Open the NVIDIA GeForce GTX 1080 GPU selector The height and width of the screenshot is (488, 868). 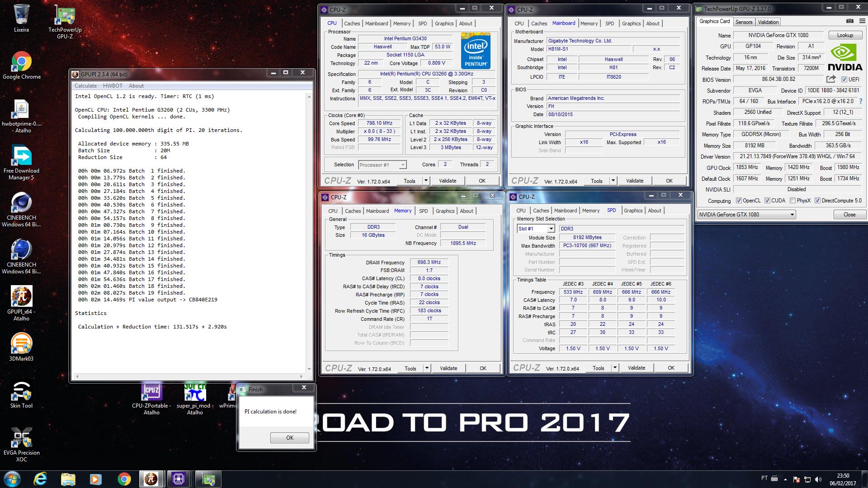pyautogui.click(x=746, y=215)
